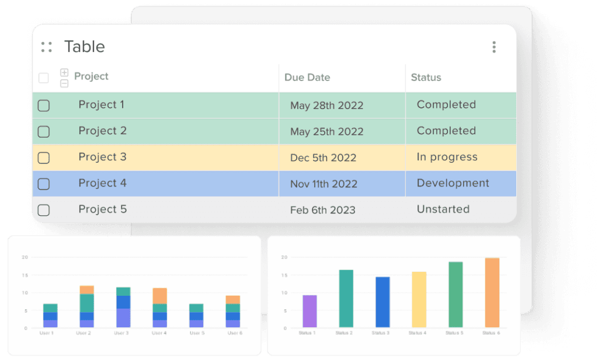The image size is (598, 364).
Task: Sort by the Project column header
Action: pyautogui.click(x=91, y=76)
